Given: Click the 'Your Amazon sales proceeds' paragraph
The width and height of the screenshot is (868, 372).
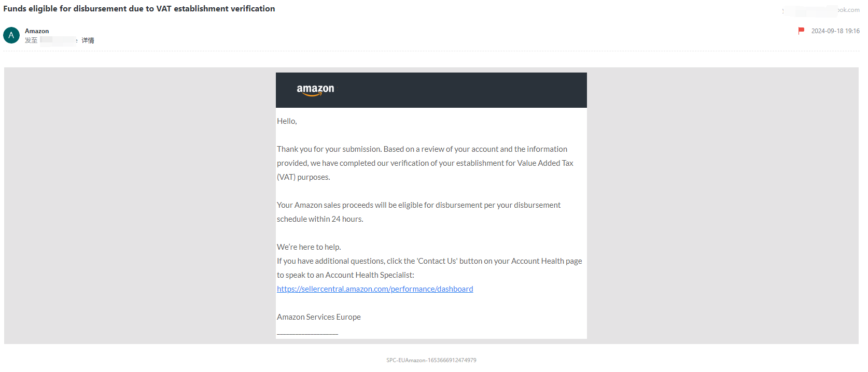Looking at the screenshot, I should [418, 205].
